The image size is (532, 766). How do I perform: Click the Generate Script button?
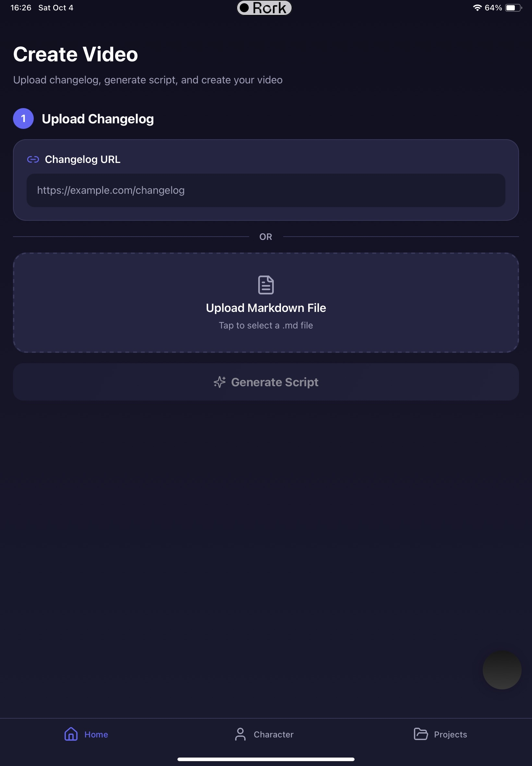(266, 382)
